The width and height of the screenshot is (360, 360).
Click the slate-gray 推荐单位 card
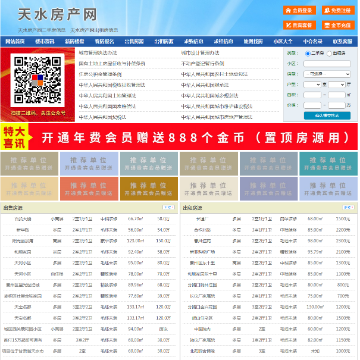pyautogui.click(x=269, y=164)
